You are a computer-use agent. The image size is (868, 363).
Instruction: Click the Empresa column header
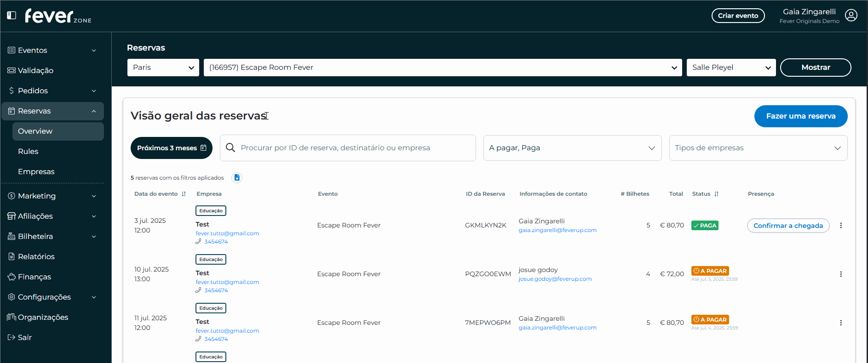(209, 194)
